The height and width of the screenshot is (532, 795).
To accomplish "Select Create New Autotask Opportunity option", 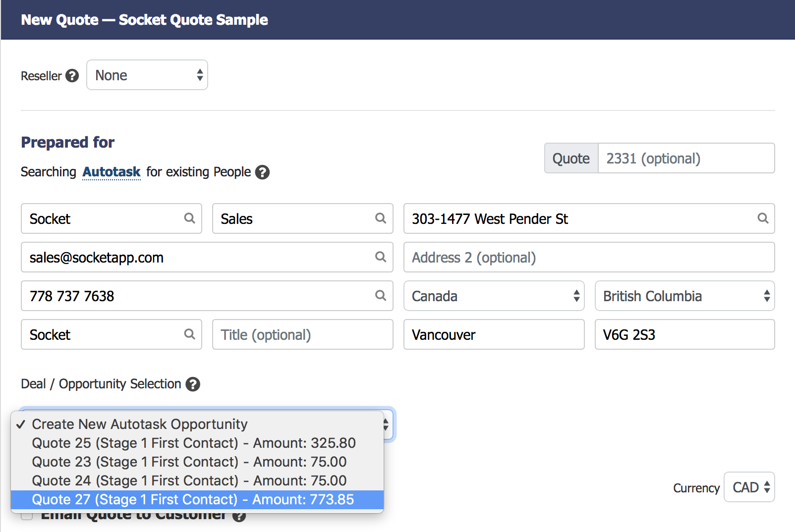I will click(x=197, y=424).
